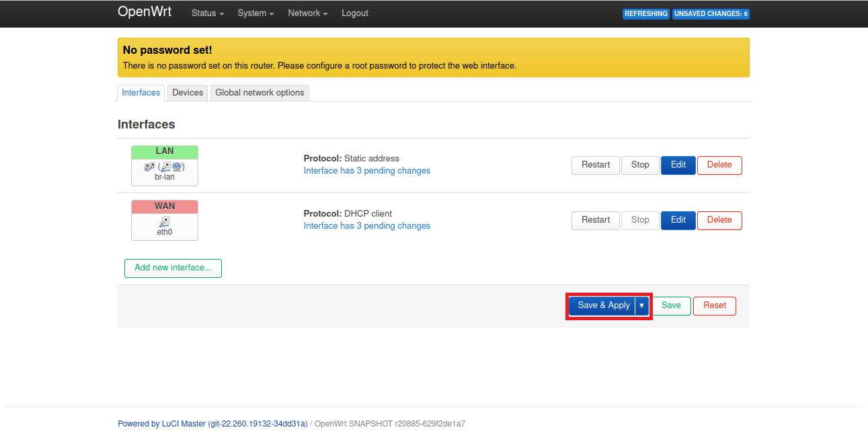Click the 'Interfaces' section heading
The width and height of the screenshot is (868, 442).
[x=147, y=124]
